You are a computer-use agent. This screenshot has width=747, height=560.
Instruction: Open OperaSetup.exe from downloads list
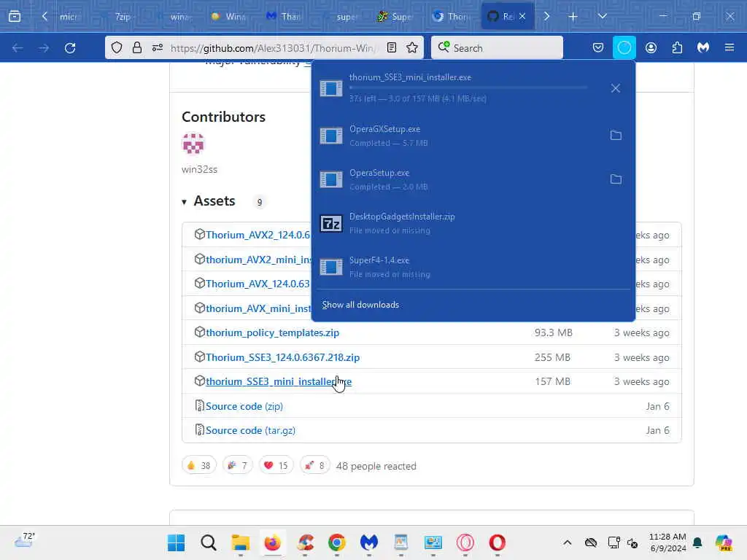coord(457,179)
